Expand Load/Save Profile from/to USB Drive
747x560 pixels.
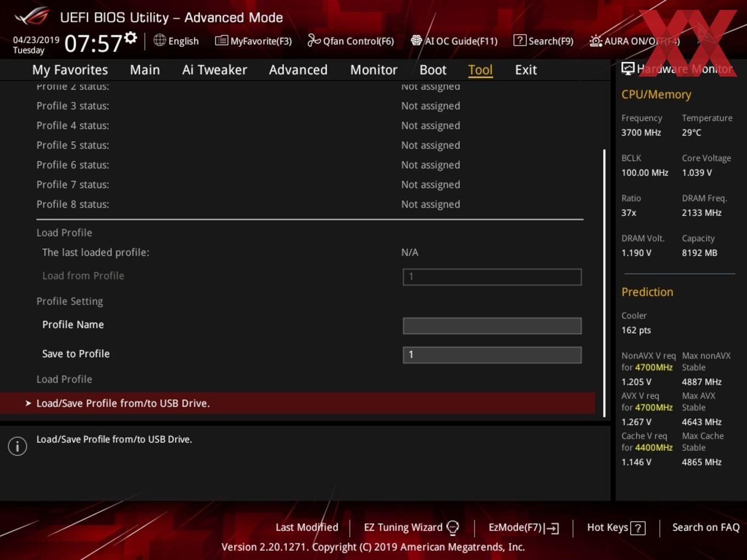click(298, 403)
